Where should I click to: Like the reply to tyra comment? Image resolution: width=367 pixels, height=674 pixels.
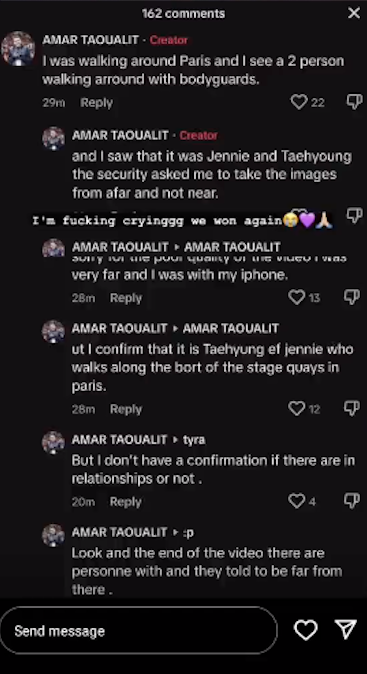tap(297, 501)
